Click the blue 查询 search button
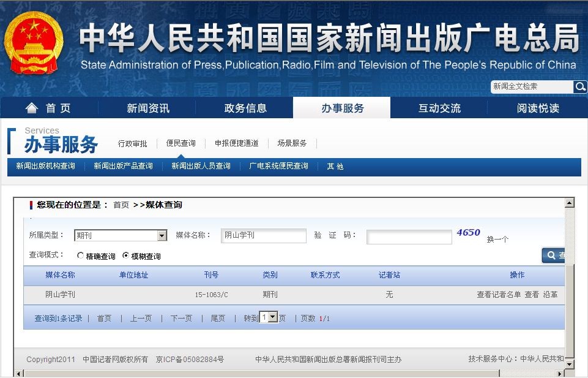This screenshot has width=588, height=378. (554, 255)
